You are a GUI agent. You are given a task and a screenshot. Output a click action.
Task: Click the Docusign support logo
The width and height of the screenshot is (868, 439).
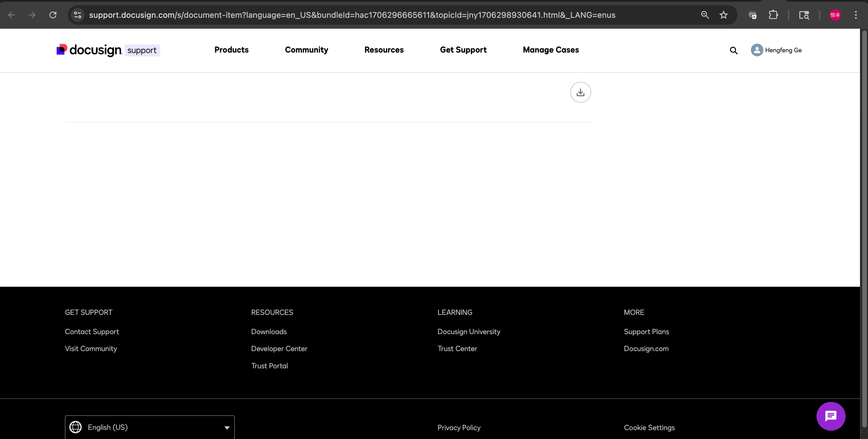pyautogui.click(x=108, y=50)
